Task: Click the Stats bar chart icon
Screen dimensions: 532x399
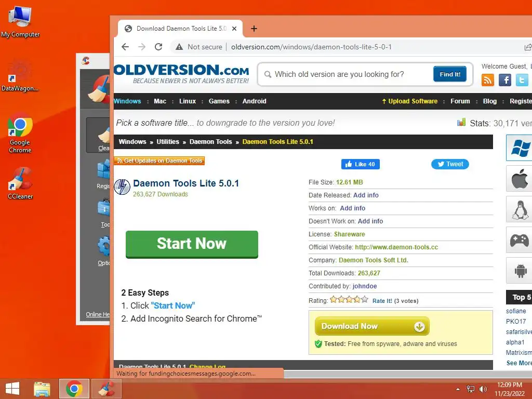Action: click(461, 122)
